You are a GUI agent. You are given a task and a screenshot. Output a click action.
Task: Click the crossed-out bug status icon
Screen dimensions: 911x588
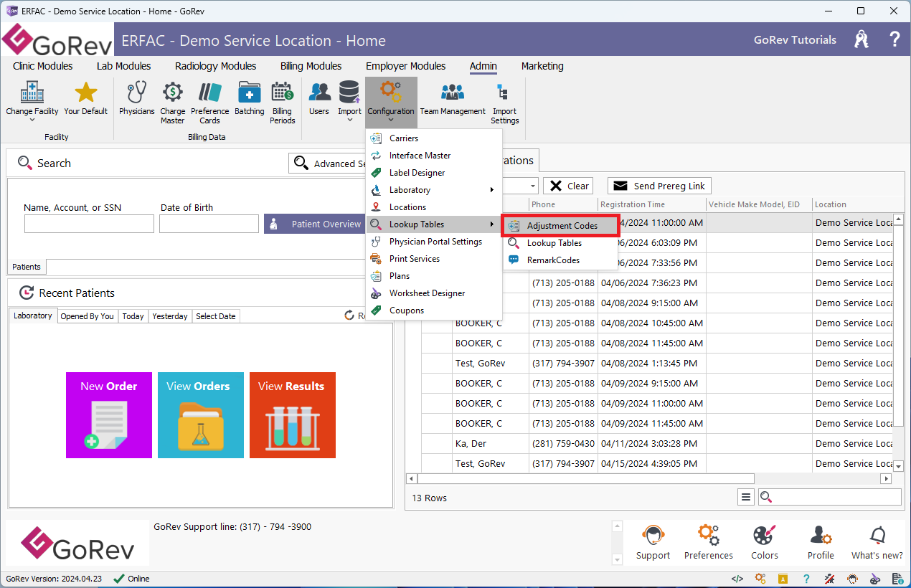pos(830,579)
